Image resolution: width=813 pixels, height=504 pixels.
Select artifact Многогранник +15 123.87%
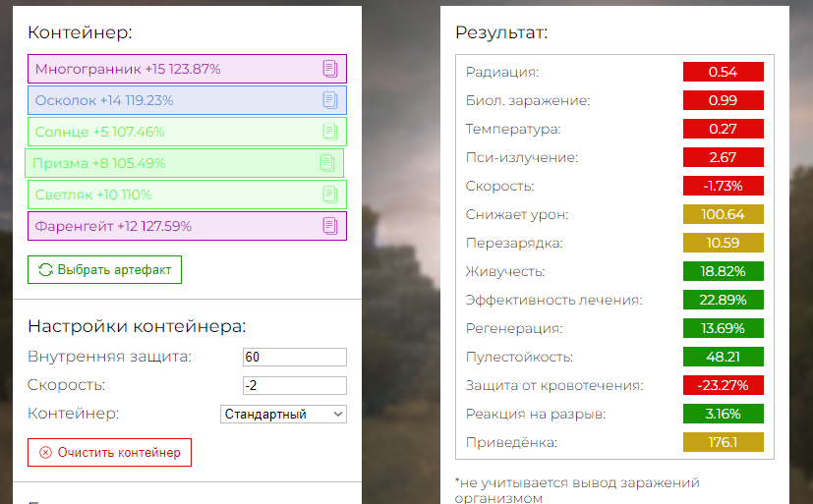(x=187, y=69)
